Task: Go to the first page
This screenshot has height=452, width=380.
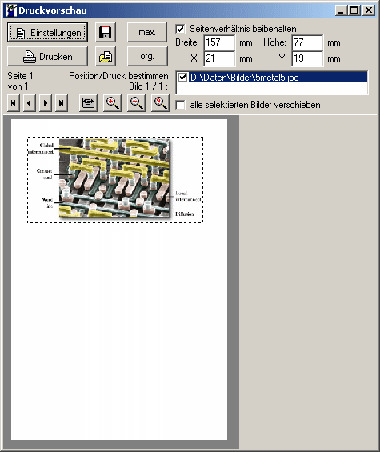Action: (x=13, y=103)
